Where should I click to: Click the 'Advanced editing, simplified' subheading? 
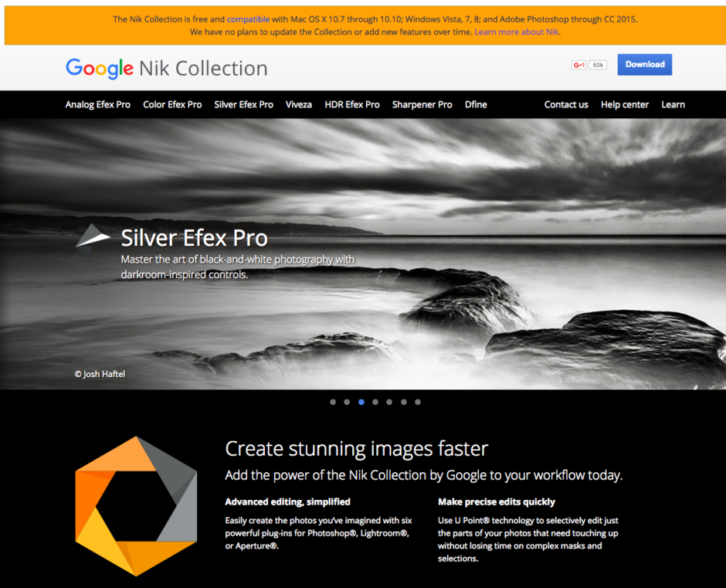click(287, 501)
